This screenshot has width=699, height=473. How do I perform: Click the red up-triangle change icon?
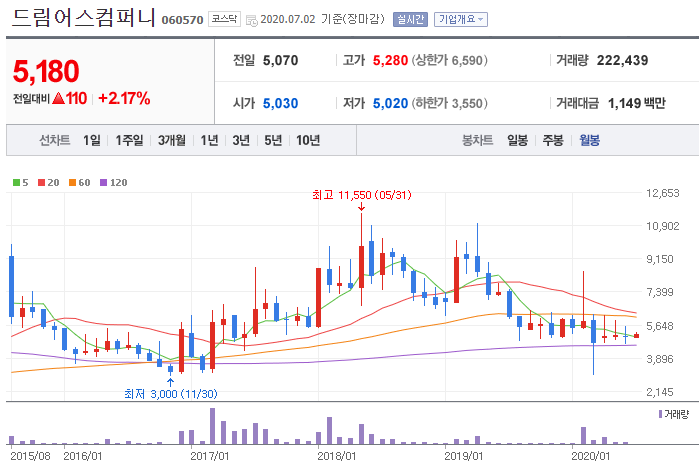coord(58,98)
